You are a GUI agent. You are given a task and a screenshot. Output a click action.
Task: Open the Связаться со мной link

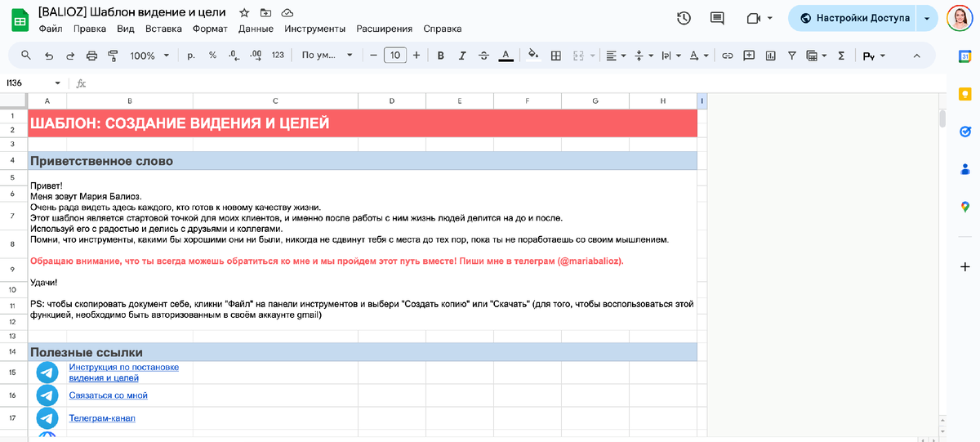[108, 395]
